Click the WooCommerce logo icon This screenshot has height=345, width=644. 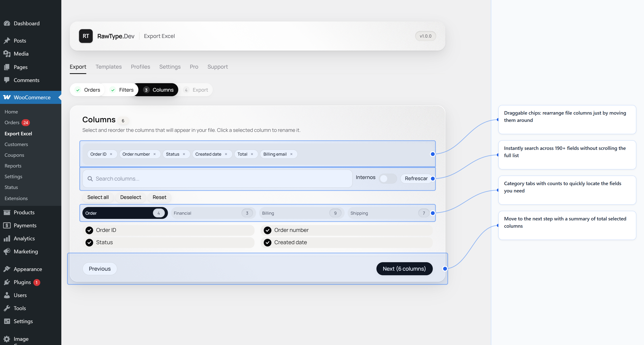7,97
